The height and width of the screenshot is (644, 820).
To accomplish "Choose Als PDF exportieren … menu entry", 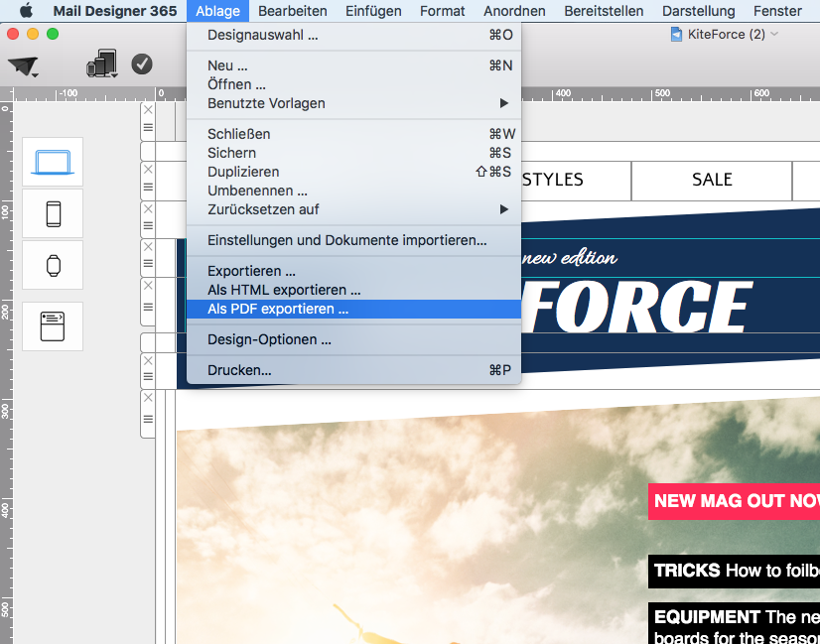I will (x=354, y=309).
